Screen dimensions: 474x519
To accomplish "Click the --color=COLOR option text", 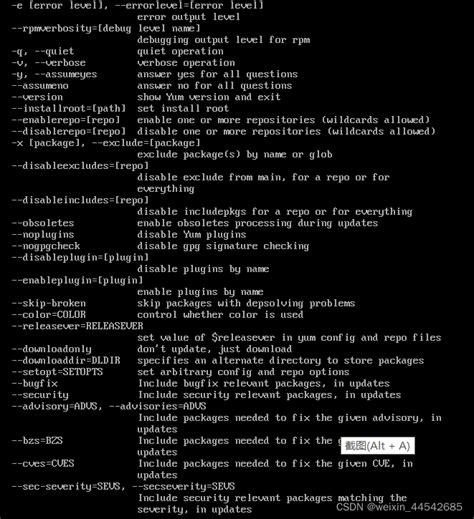I will pos(48,315).
